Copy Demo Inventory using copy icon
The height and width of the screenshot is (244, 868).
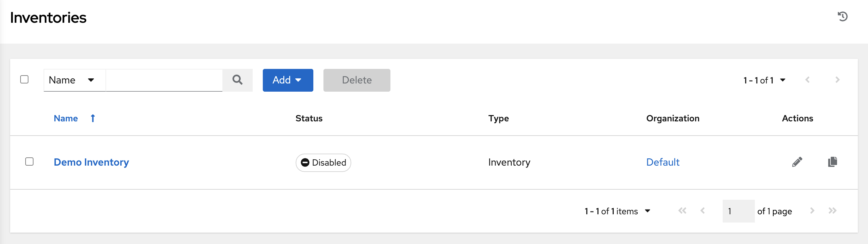(832, 162)
